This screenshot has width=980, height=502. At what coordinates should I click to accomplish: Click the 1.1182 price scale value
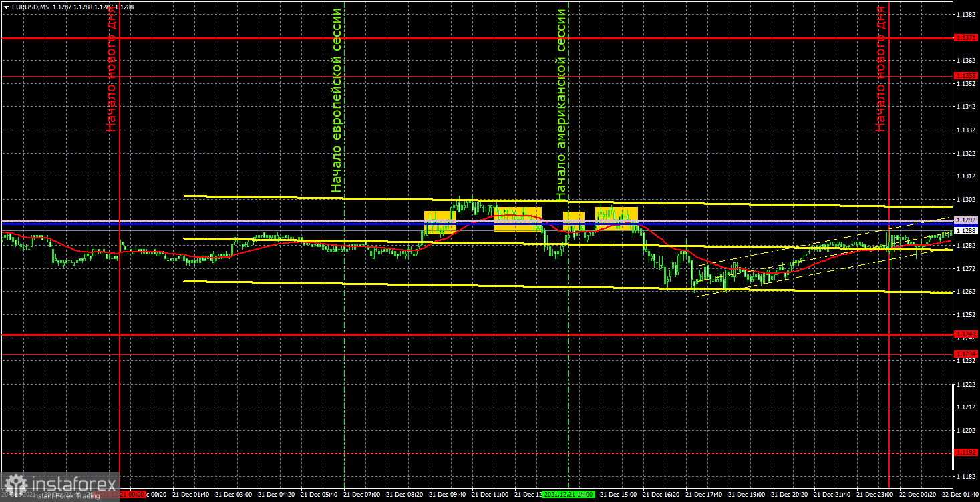(x=966, y=476)
